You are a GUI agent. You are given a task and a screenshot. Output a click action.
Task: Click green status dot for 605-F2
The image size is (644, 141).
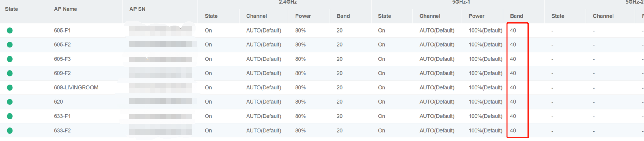[10, 45]
